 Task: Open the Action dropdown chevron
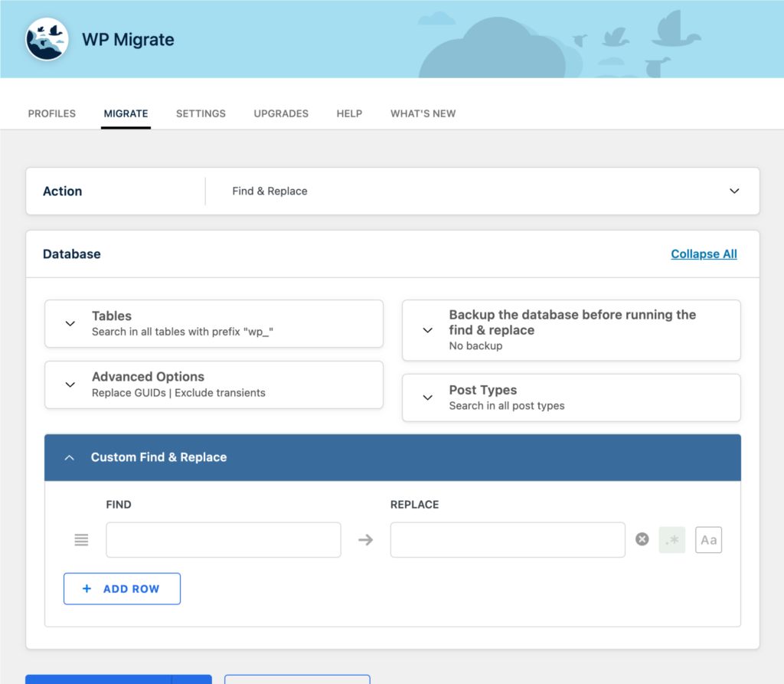pos(734,191)
